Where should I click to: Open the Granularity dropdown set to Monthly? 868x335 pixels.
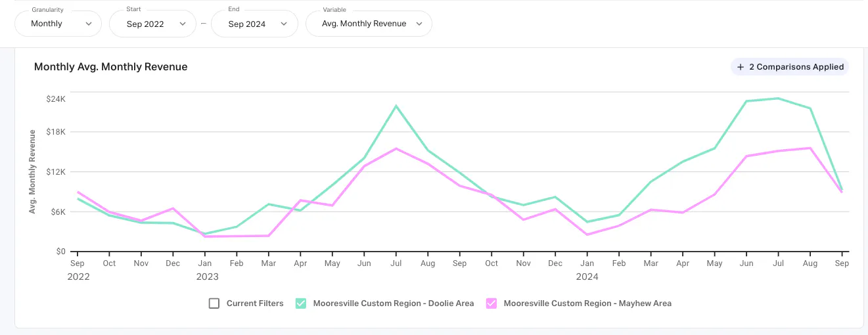(58, 24)
